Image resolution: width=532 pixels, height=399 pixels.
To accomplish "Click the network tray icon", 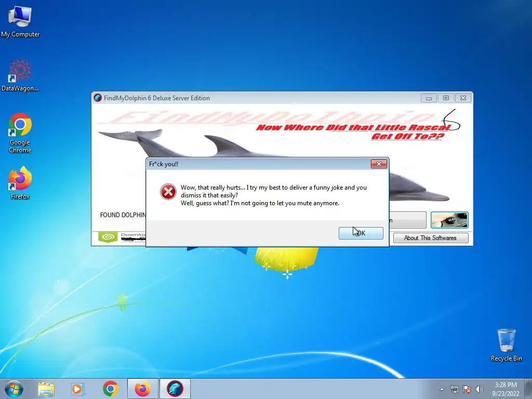I will pos(454,389).
